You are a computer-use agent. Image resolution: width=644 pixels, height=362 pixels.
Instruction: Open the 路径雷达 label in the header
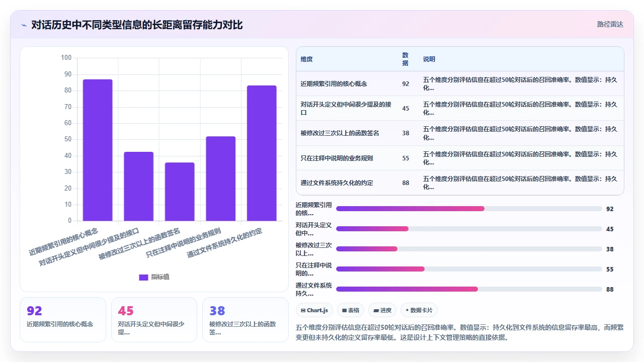(x=610, y=24)
